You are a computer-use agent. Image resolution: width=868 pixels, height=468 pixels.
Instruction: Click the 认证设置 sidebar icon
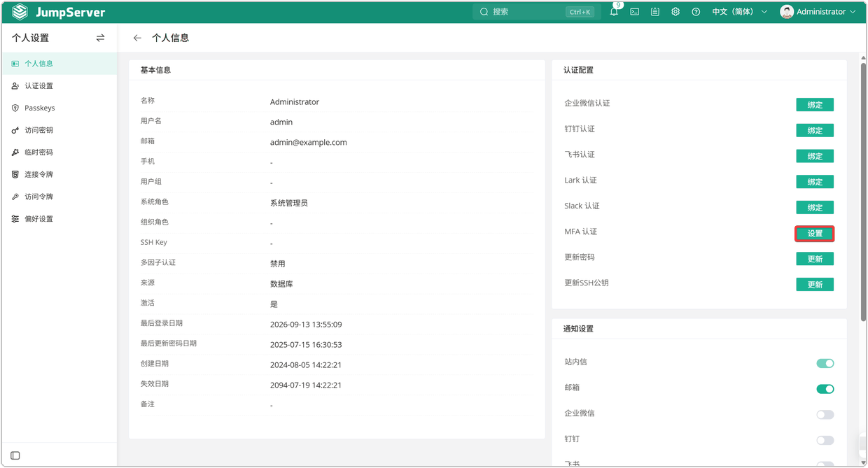15,86
